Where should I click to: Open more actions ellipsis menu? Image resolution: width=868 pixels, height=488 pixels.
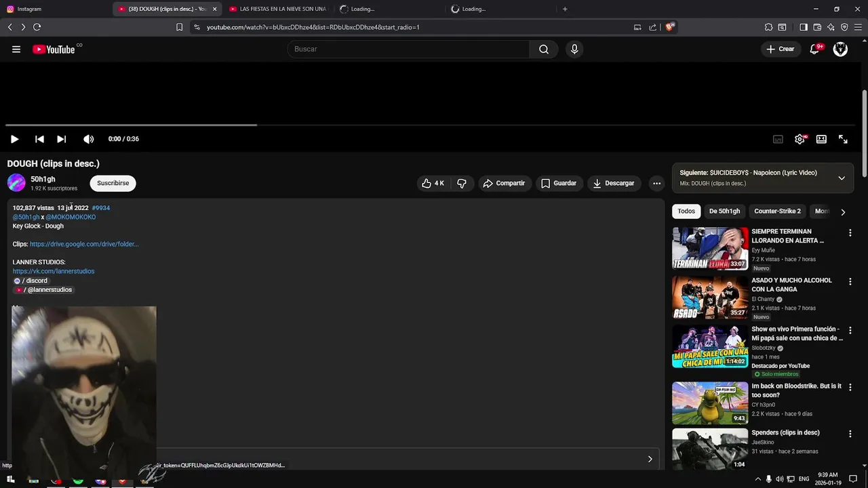[x=656, y=183]
